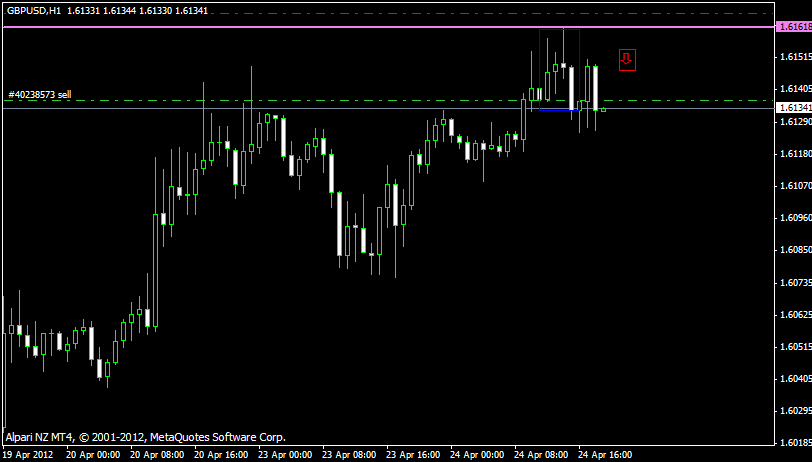Screen dimensions: 812x462
Task: Click the 23 Apr 00:00 time axis label
Action: click(x=285, y=455)
